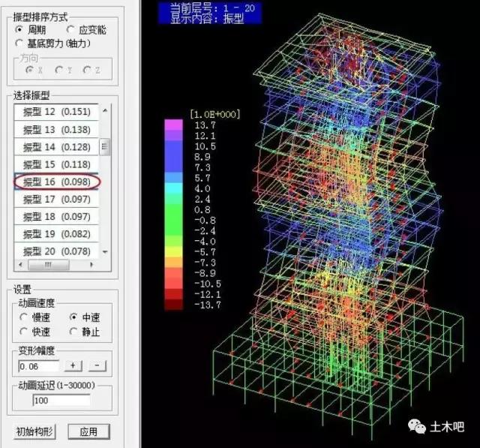Click horizontal scroll-right arrow of mode list
480x448 pixels.
(x=91, y=265)
